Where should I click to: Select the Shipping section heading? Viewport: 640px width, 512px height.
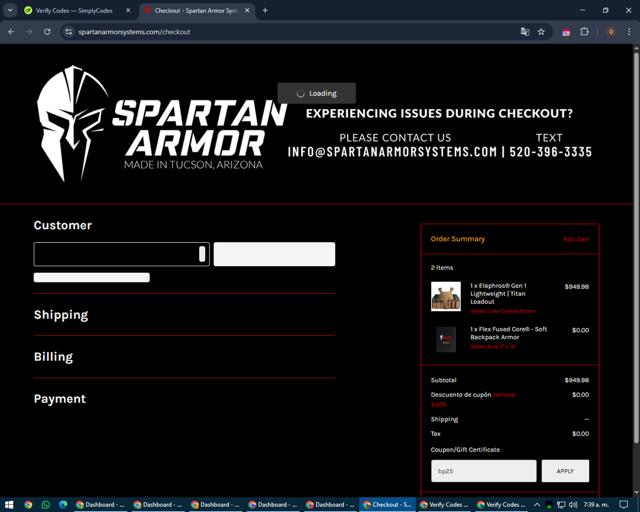click(61, 315)
